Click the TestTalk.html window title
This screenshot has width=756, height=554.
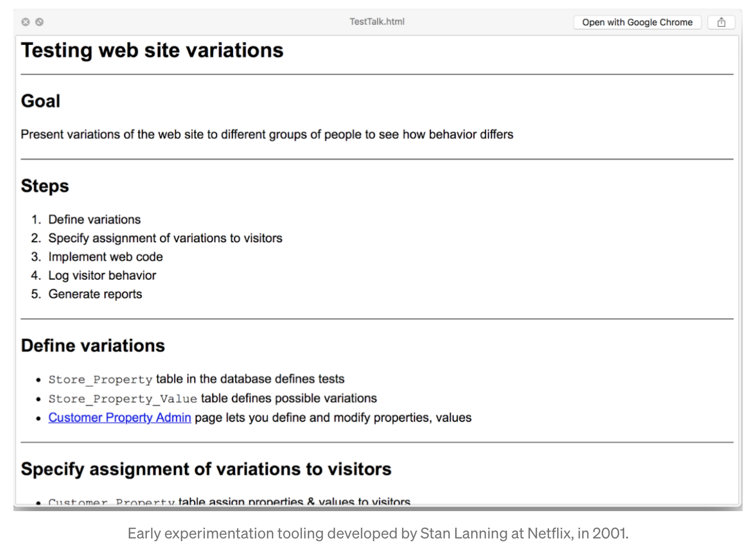(377, 21)
